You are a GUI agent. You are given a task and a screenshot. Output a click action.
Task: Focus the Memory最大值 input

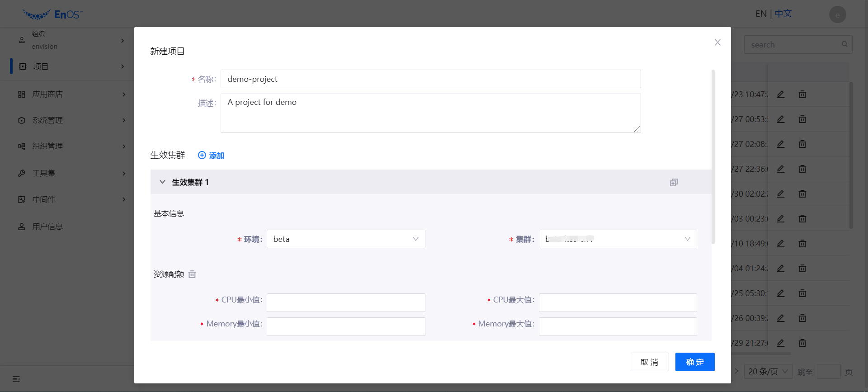(618, 326)
